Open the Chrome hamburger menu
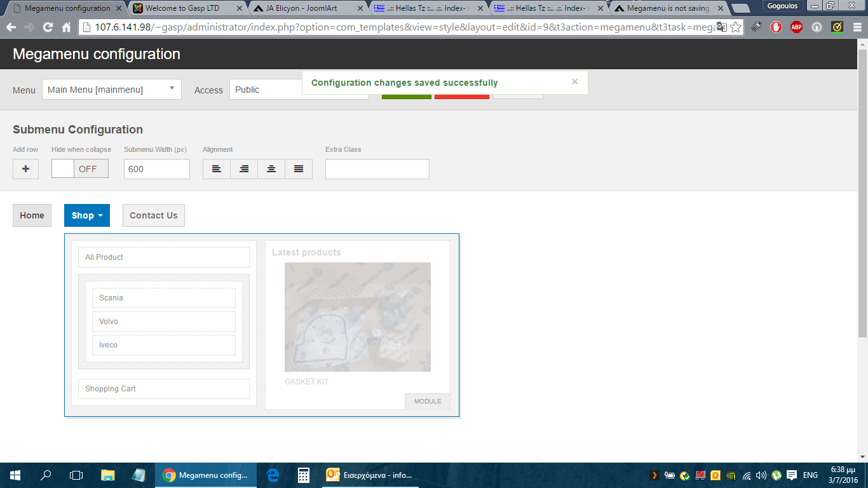Viewport: 868px width, 488px height. pos(857,27)
